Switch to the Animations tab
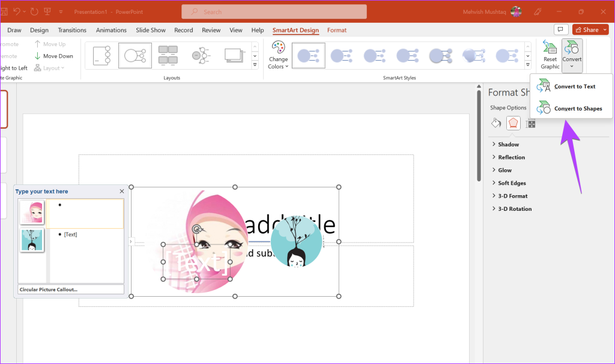This screenshot has height=364, width=615. [x=111, y=30]
